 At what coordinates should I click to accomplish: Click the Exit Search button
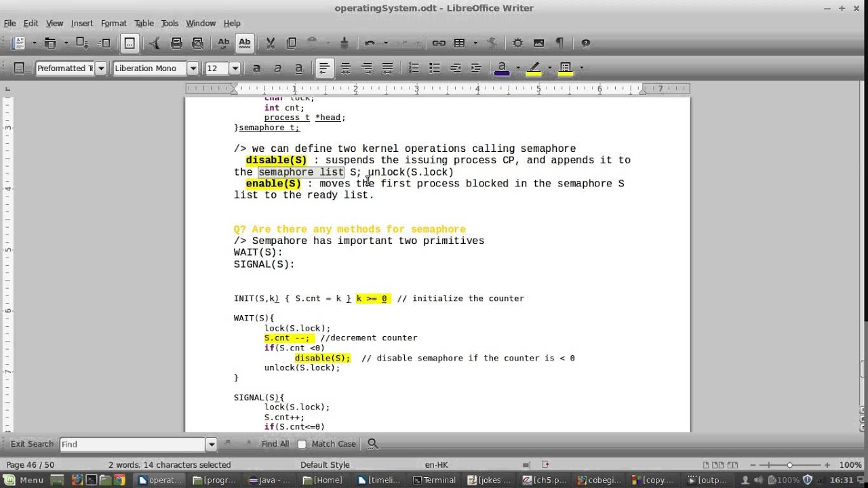click(32, 444)
